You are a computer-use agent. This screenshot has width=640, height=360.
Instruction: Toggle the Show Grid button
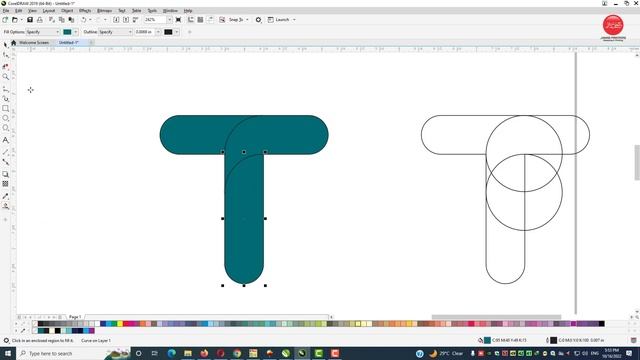coord(200,20)
